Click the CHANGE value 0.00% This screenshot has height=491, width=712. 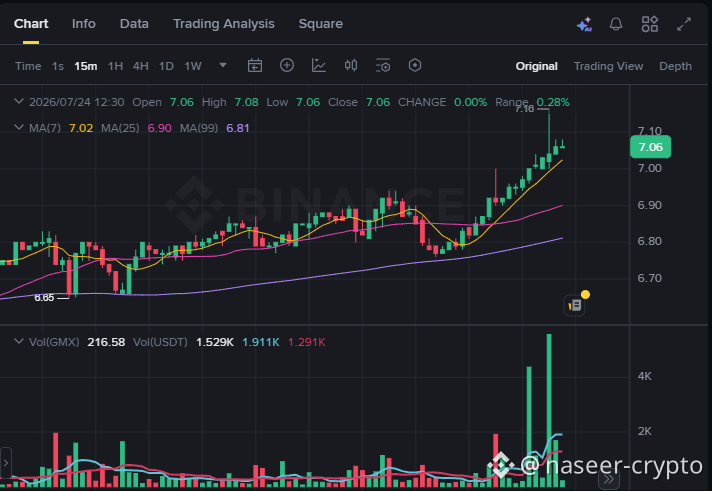(470, 102)
